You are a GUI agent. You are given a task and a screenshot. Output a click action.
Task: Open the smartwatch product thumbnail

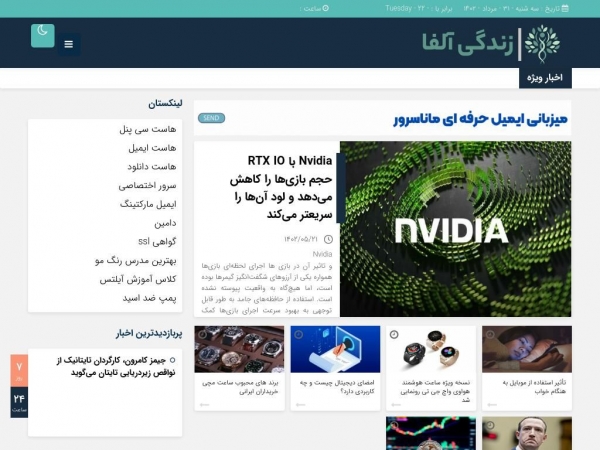[431, 349]
